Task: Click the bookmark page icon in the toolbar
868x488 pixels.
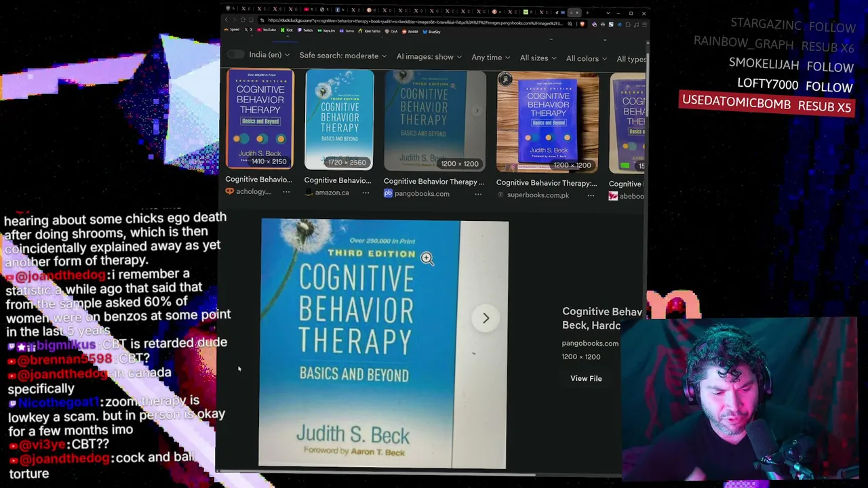Action: click(x=251, y=21)
